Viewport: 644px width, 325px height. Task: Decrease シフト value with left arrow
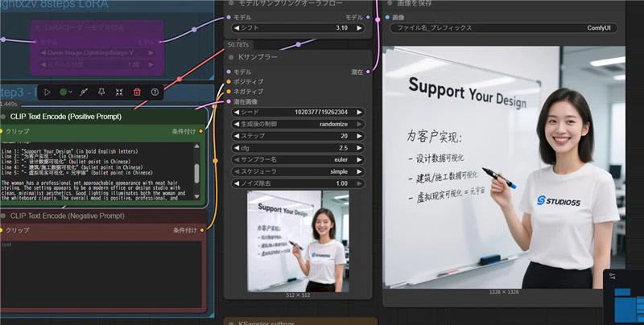coord(237,28)
